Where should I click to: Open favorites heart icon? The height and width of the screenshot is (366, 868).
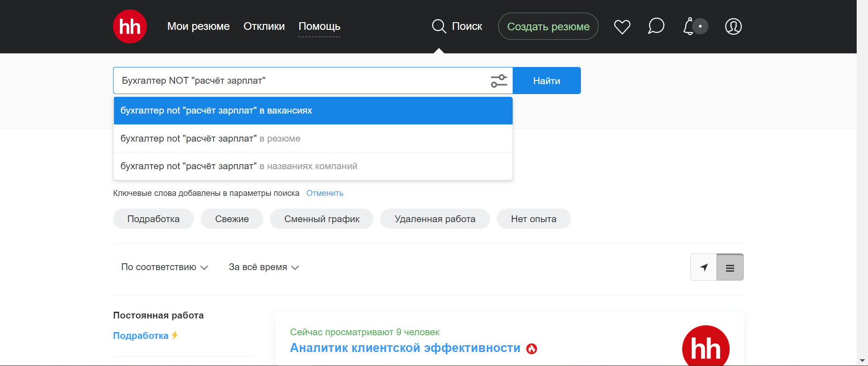tap(622, 27)
